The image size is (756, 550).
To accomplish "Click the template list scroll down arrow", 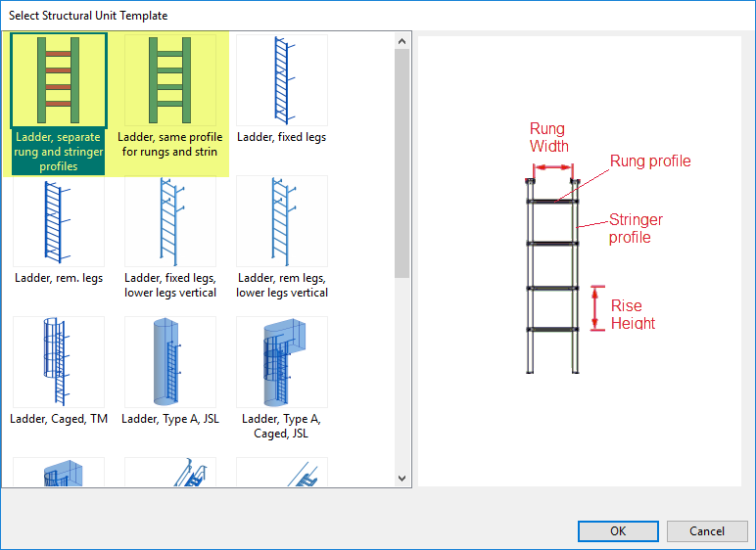I will pos(402,478).
